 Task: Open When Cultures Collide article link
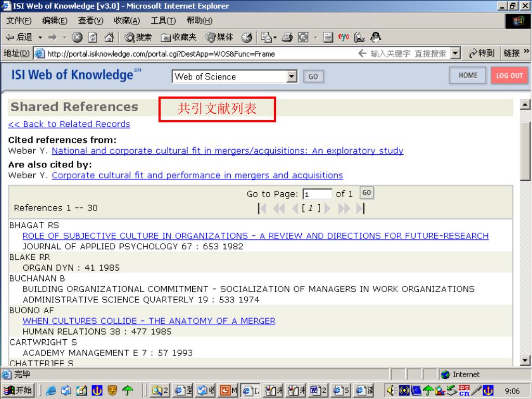tap(149, 321)
